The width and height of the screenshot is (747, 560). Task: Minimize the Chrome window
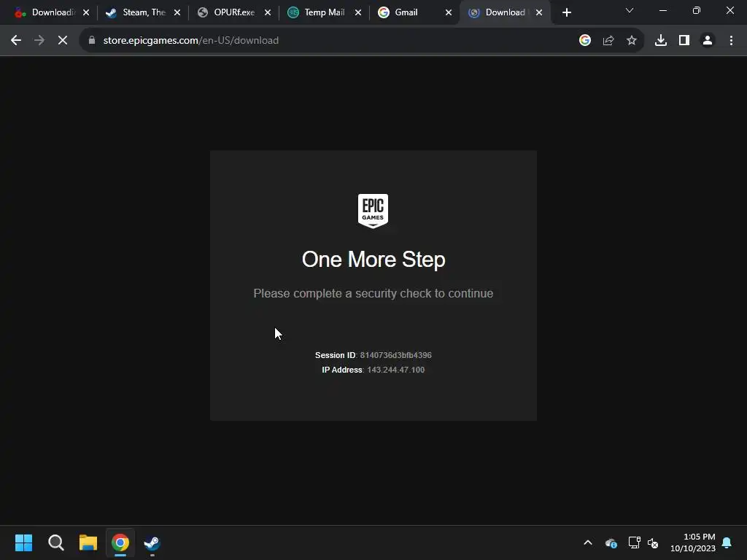click(662, 10)
